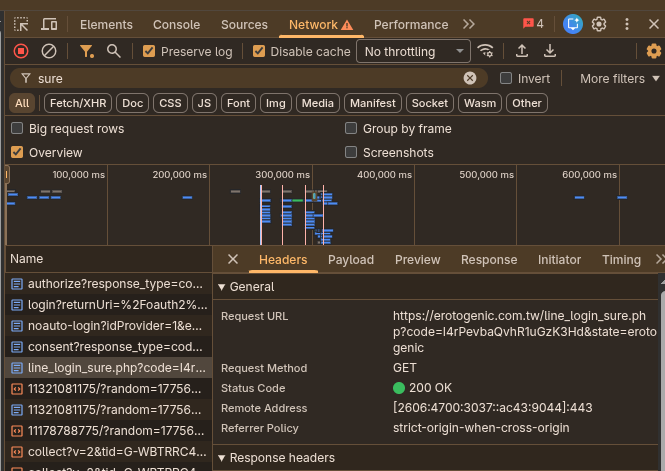This screenshot has height=471, width=665.
Task: Open the Initiator tab
Action: pyautogui.click(x=559, y=259)
